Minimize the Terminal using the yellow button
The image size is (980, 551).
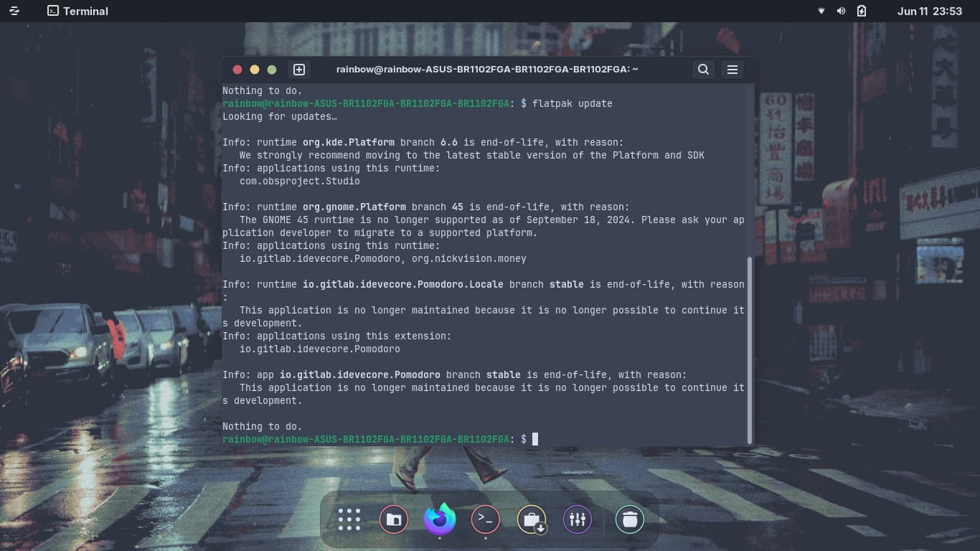click(255, 70)
